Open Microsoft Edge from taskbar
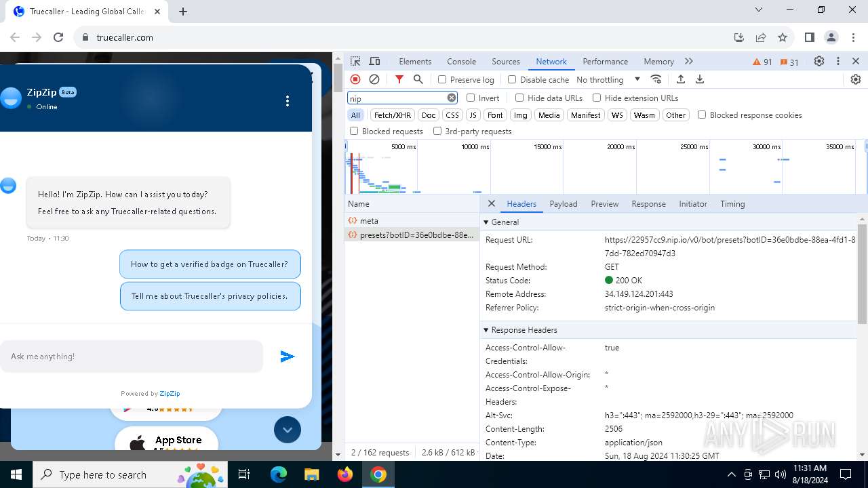The height and width of the screenshot is (488, 868). 279,474
